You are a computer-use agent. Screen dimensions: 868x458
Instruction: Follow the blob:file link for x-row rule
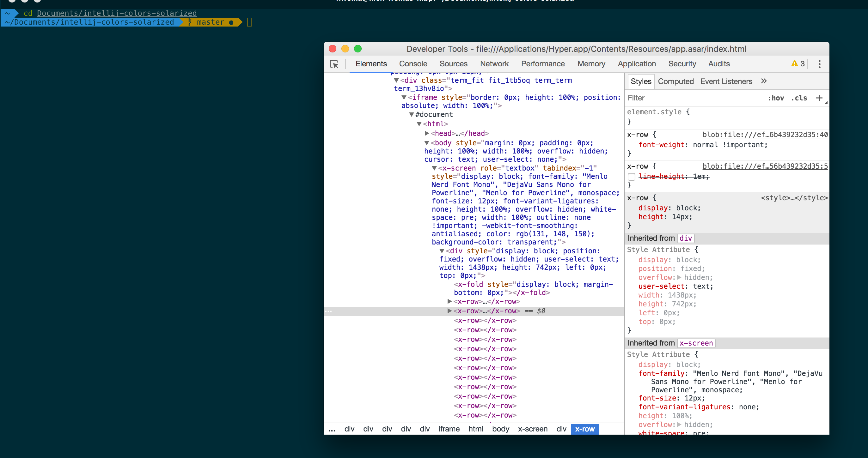click(765, 134)
